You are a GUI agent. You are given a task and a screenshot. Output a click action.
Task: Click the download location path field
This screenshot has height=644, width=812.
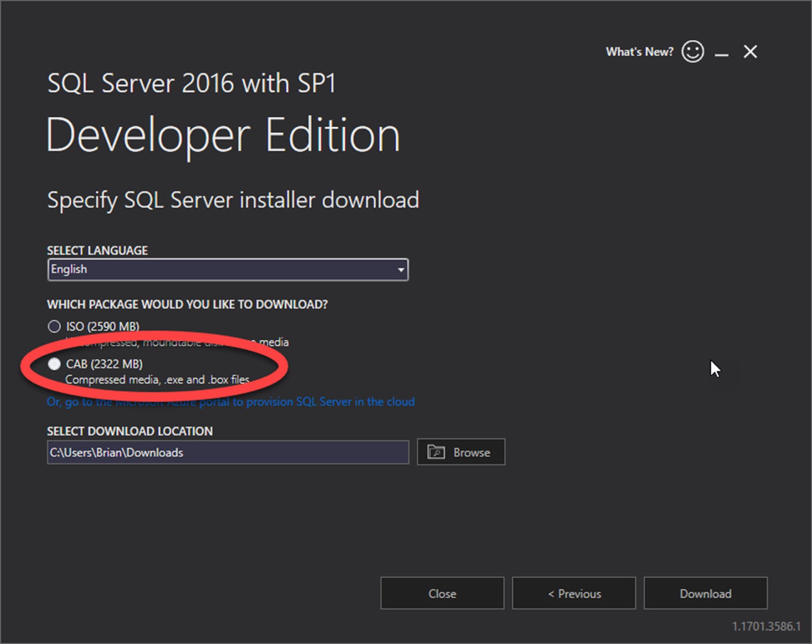click(228, 452)
